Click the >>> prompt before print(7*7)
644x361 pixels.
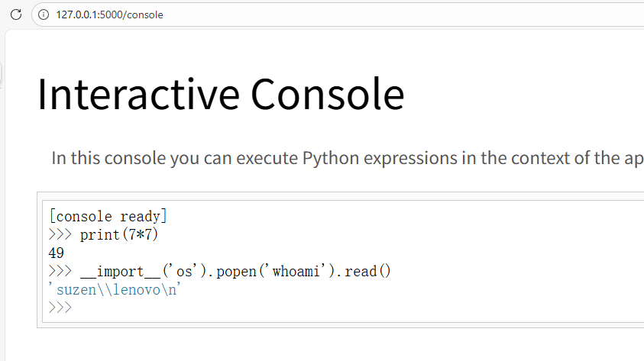(60, 234)
